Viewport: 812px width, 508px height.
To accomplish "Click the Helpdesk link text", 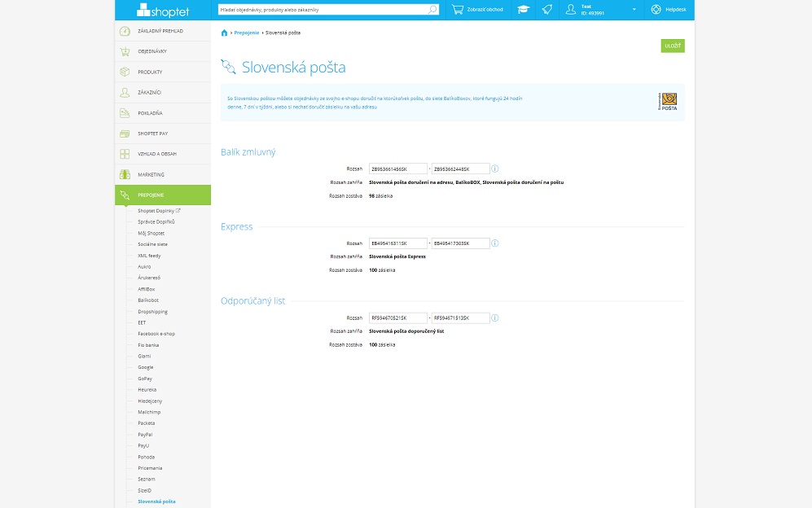I will click(676, 9).
